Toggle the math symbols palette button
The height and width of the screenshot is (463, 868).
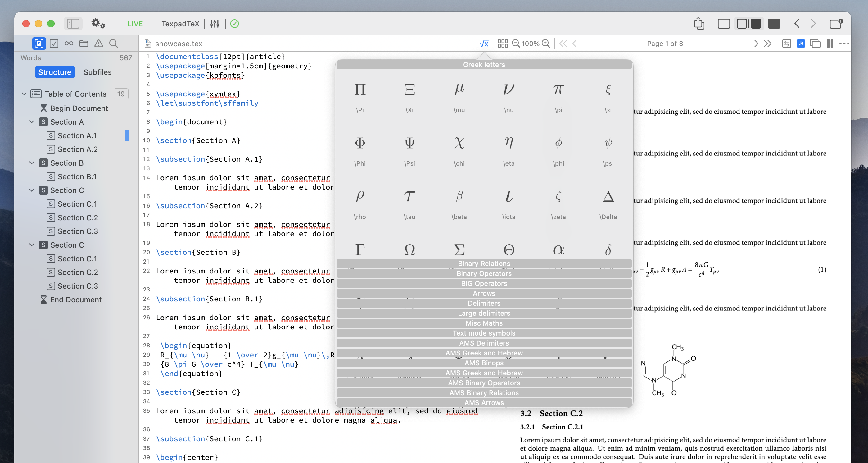484,44
